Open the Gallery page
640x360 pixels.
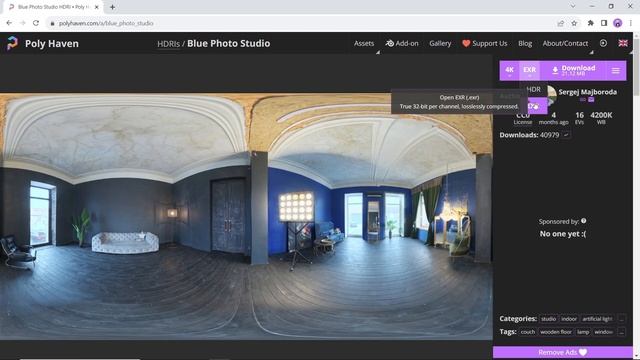click(x=440, y=43)
